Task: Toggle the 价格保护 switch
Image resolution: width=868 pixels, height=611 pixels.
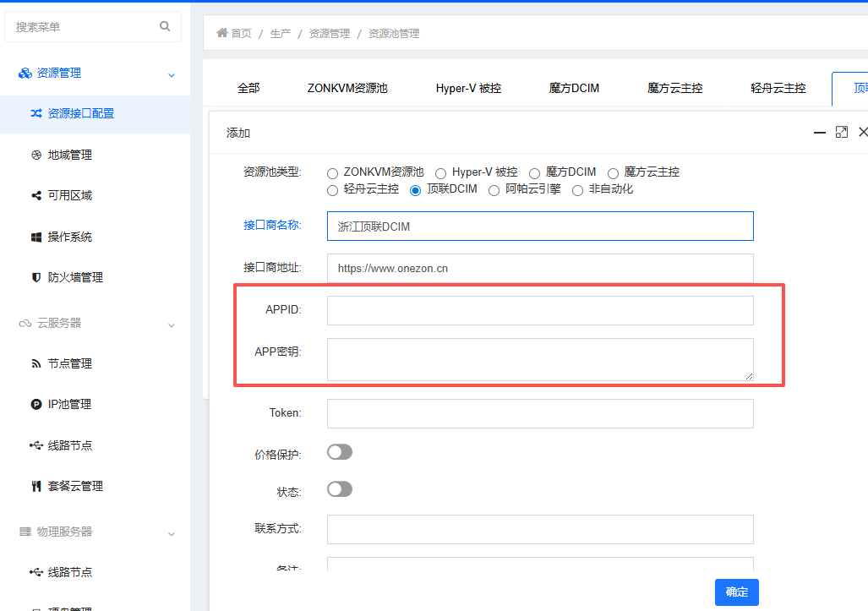Action: 339,452
